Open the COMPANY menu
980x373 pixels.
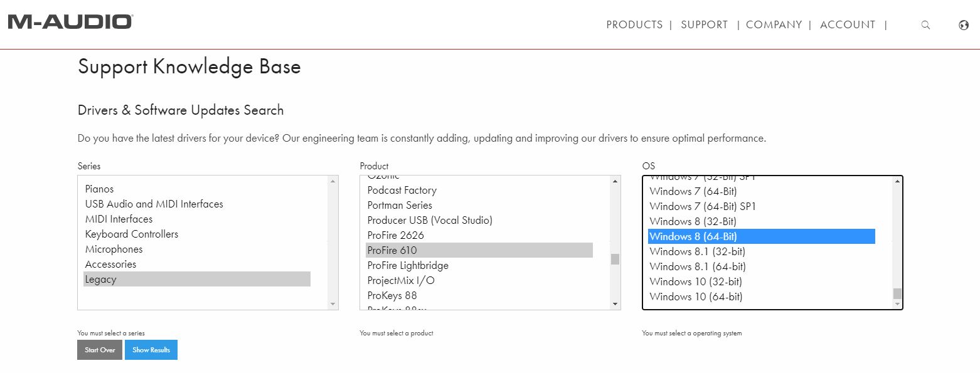pyautogui.click(x=774, y=24)
